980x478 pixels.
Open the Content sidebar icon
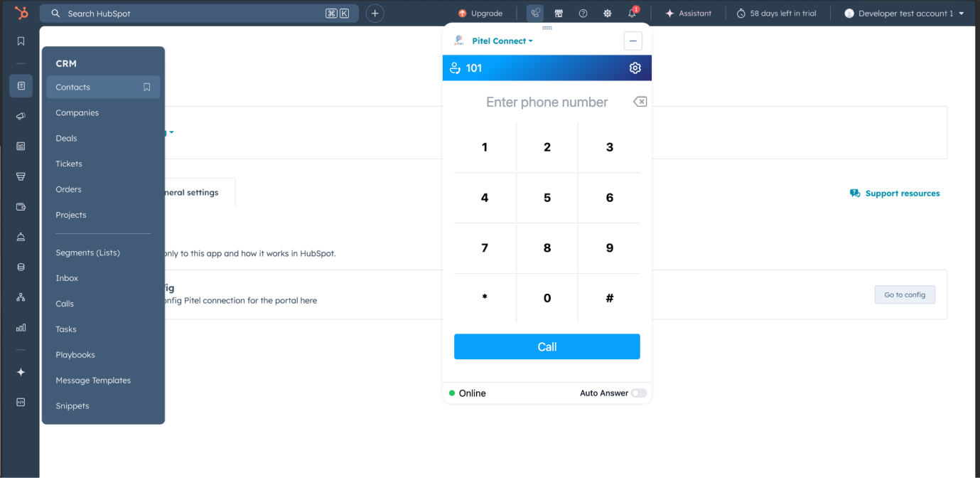coord(21,146)
